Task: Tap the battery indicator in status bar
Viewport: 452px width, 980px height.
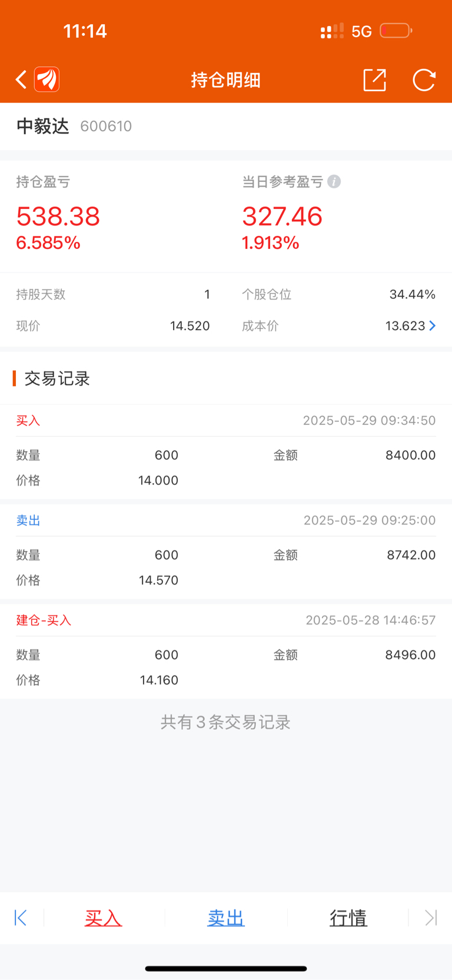Action: (395, 31)
